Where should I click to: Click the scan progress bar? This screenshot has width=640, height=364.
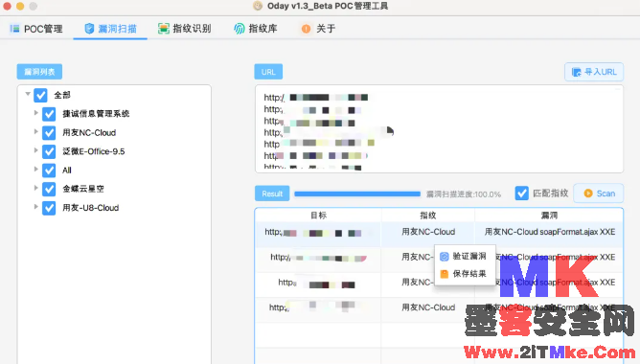(357, 193)
